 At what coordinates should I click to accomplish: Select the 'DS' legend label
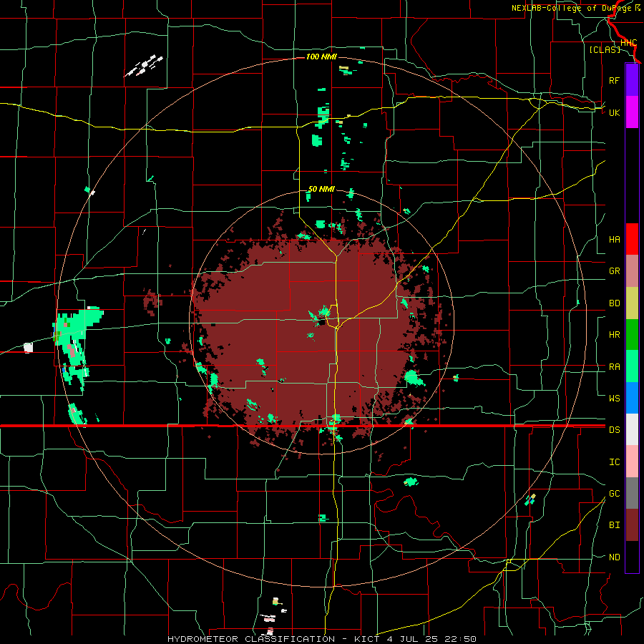click(615, 430)
